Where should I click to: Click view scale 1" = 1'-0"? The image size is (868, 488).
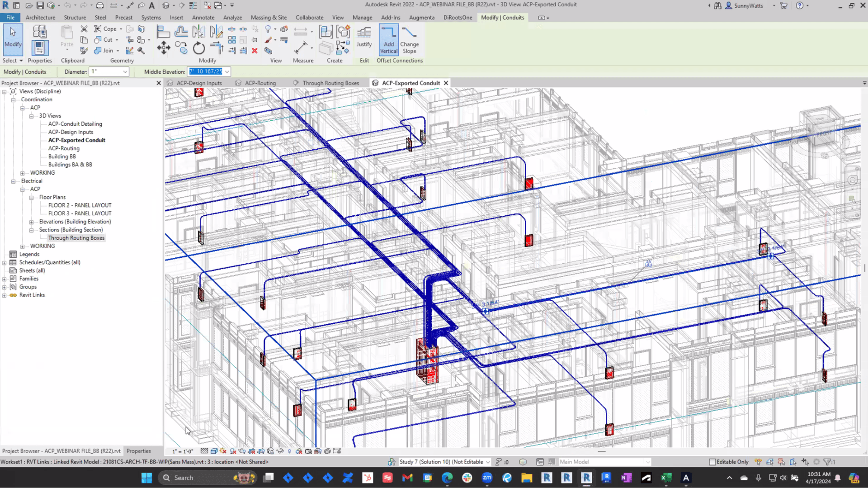(183, 451)
